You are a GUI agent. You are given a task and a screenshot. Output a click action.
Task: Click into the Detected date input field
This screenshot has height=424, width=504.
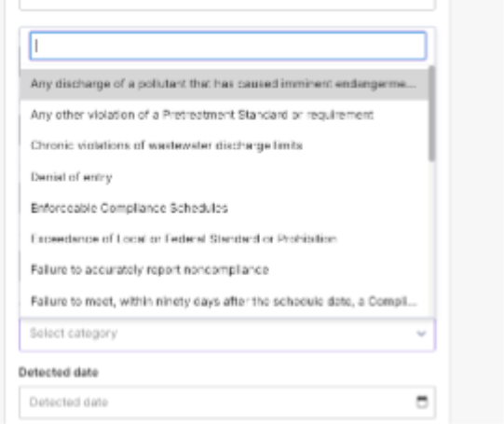[227, 403]
